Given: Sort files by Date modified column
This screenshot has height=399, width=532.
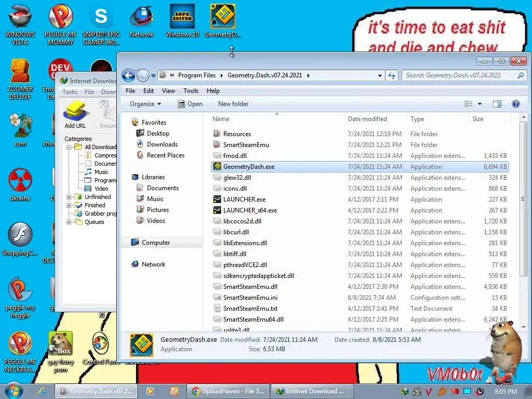Looking at the screenshot, I should 367,119.
